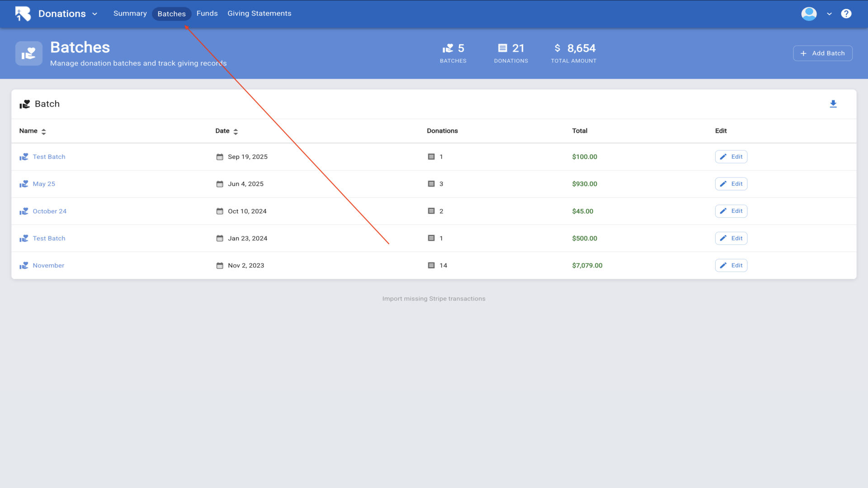Expand the Donations module dropdown

[x=94, y=14]
